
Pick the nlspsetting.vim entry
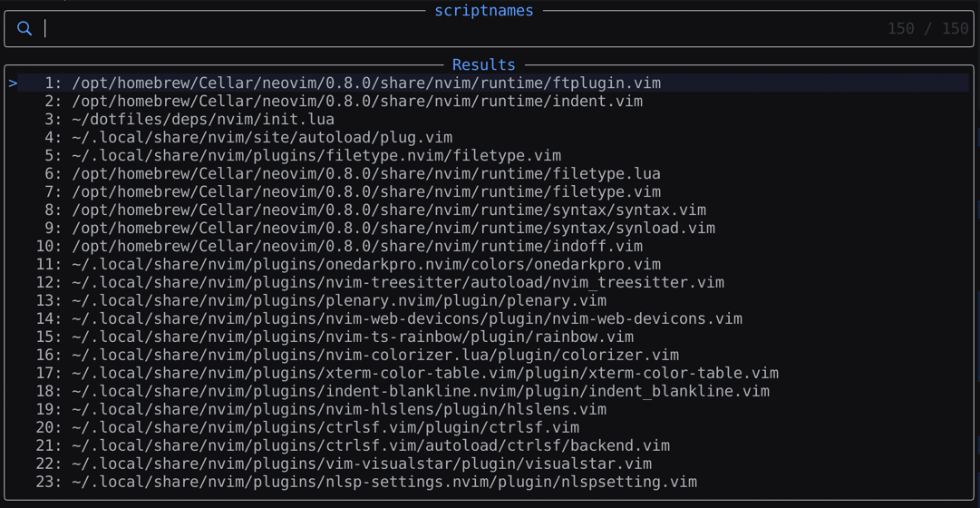tap(384, 482)
